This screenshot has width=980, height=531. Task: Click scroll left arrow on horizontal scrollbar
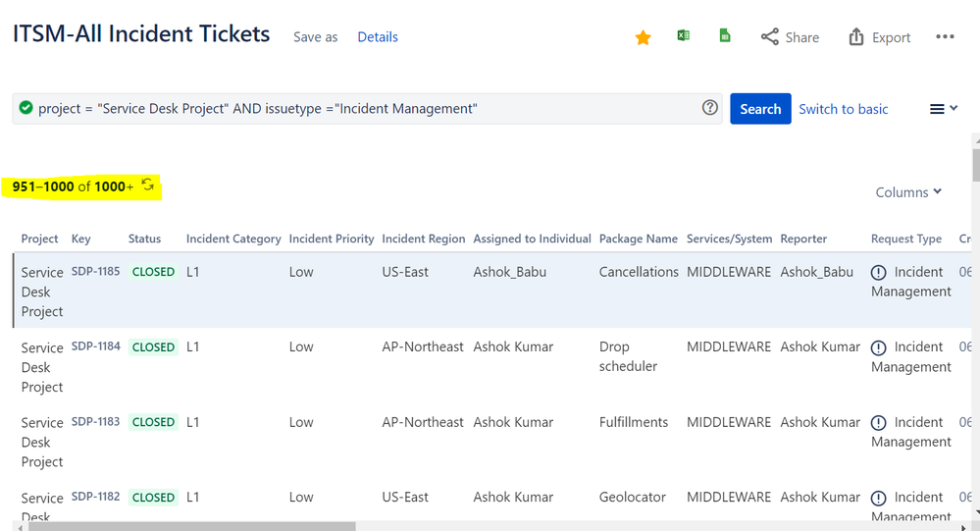pos(20,527)
